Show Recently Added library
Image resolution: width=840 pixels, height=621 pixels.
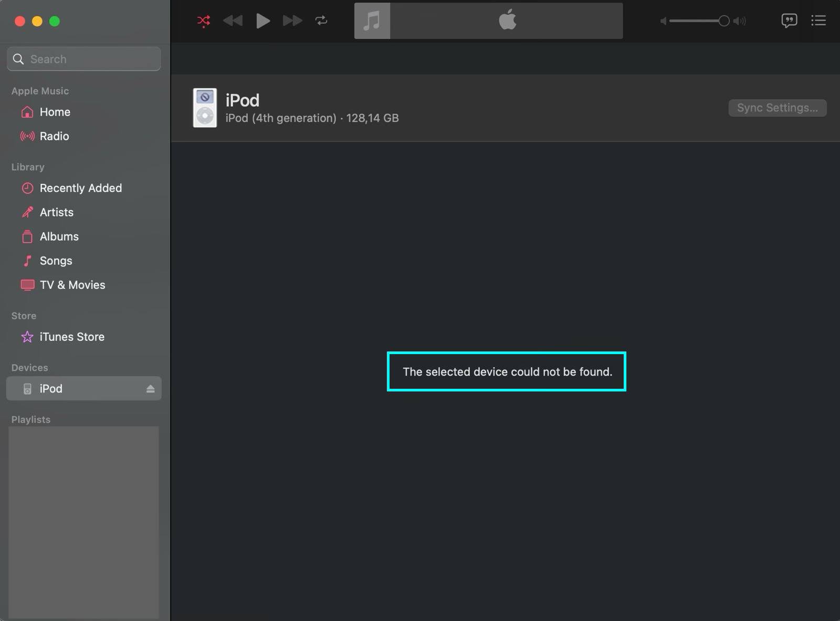tap(84, 188)
